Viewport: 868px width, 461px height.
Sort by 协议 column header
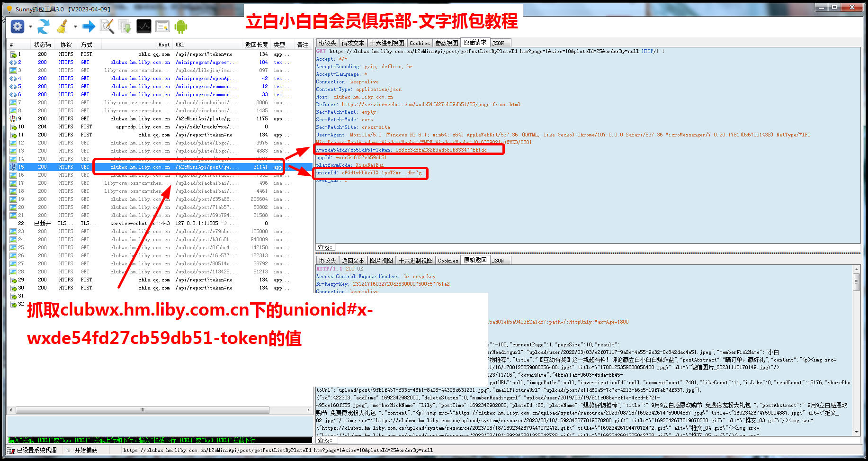point(66,45)
